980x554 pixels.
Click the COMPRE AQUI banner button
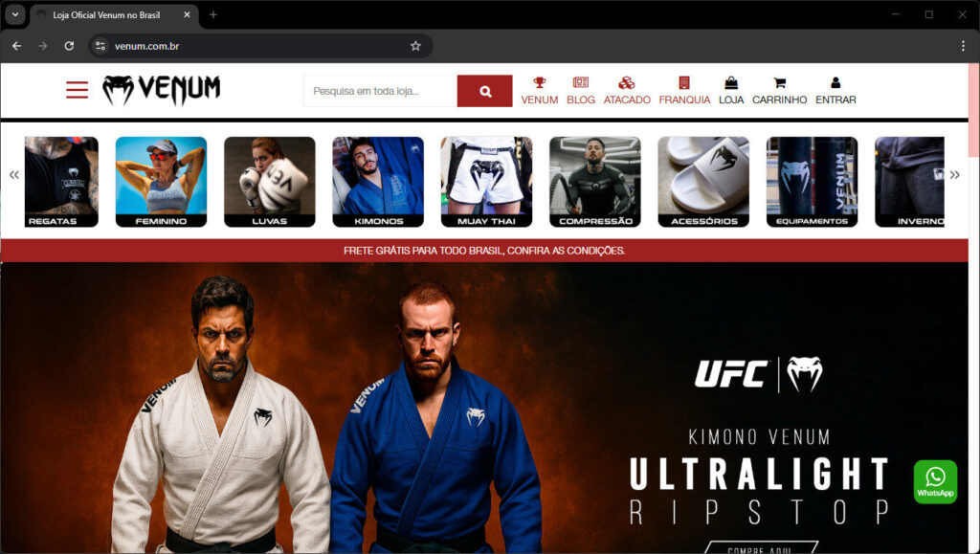coord(761,547)
